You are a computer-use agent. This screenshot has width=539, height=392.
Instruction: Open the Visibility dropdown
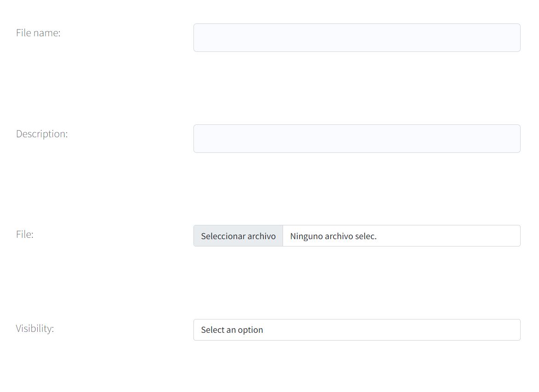click(357, 330)
